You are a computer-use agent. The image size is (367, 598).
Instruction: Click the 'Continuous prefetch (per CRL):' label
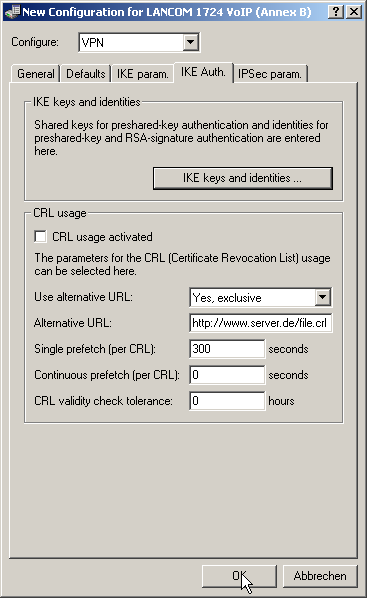107,375
